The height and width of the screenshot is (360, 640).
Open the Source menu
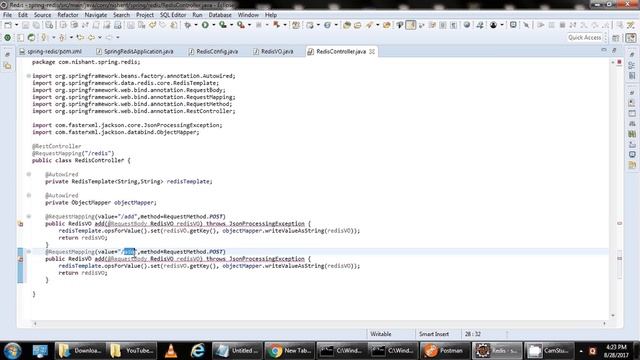pyautogui.click(x=42, y=15)
